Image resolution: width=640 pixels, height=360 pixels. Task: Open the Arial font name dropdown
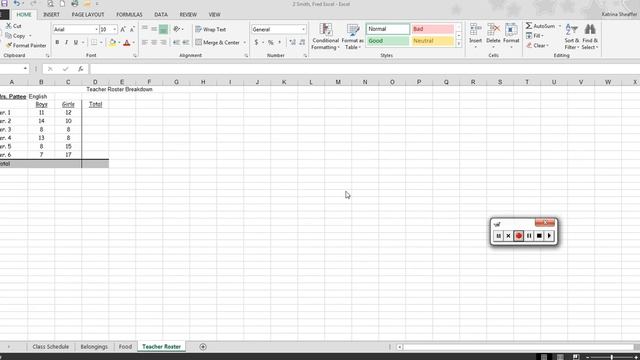[x=96, y=29]
